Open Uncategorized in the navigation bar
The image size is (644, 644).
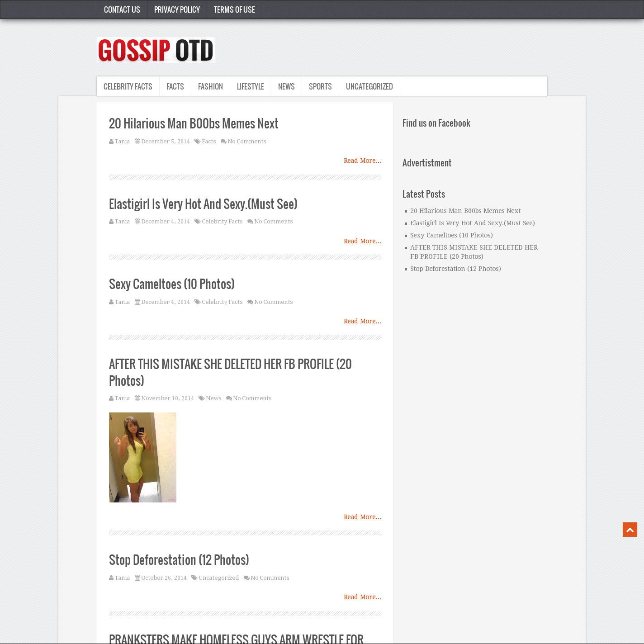tap(369, 86)
